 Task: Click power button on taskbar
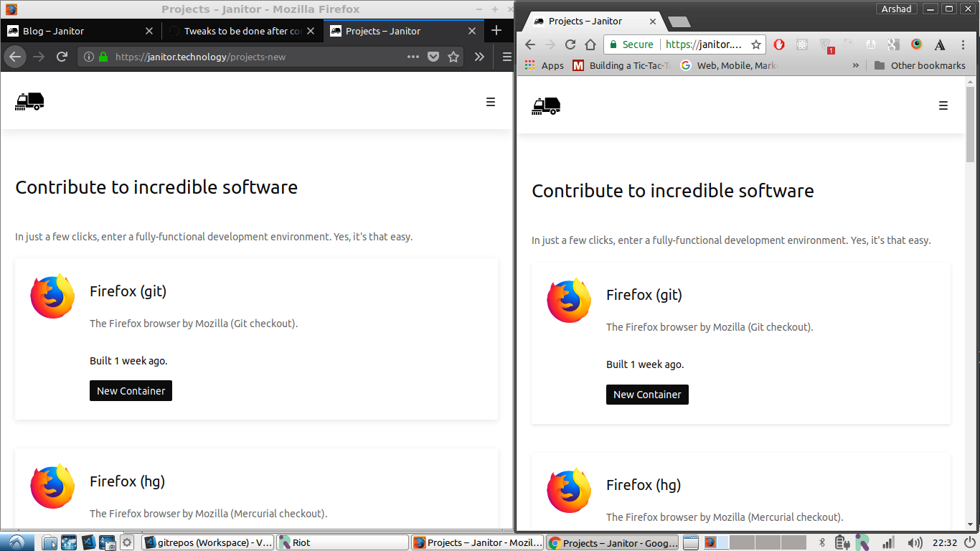[969, 542]
